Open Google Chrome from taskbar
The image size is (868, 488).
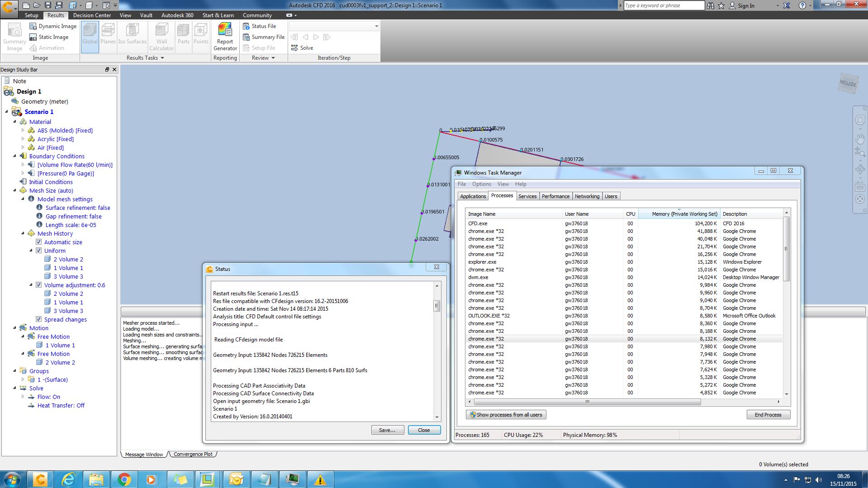tap(124, 479)
